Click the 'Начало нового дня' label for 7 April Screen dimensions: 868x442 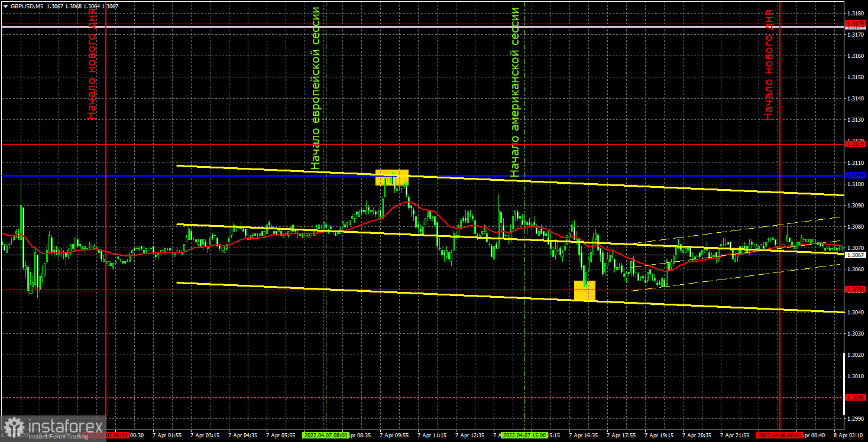point(92,65)
